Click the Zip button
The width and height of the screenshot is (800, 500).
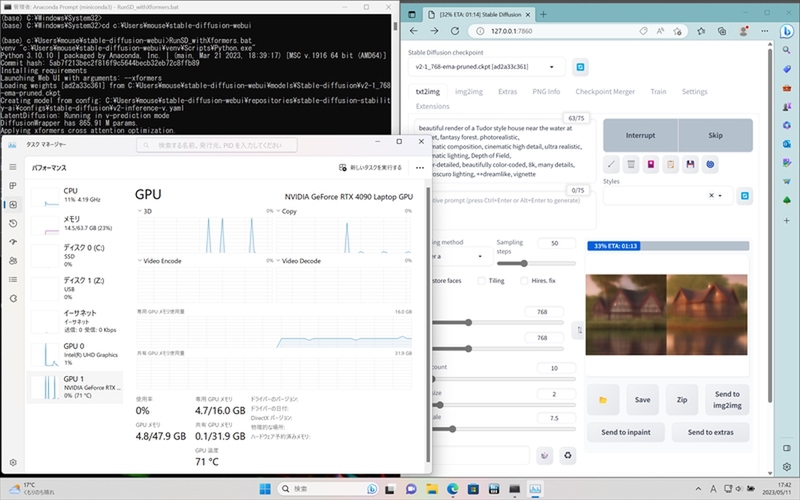tap(682, 399)
